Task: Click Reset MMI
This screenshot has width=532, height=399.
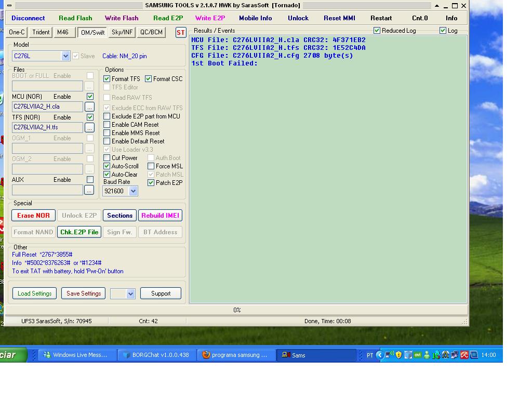Action: [x=339, y=18]
